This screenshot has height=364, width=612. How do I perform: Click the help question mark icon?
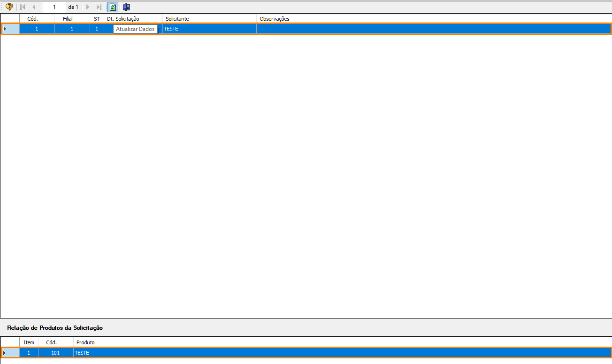pyautogui.click(x=9, y=7)
